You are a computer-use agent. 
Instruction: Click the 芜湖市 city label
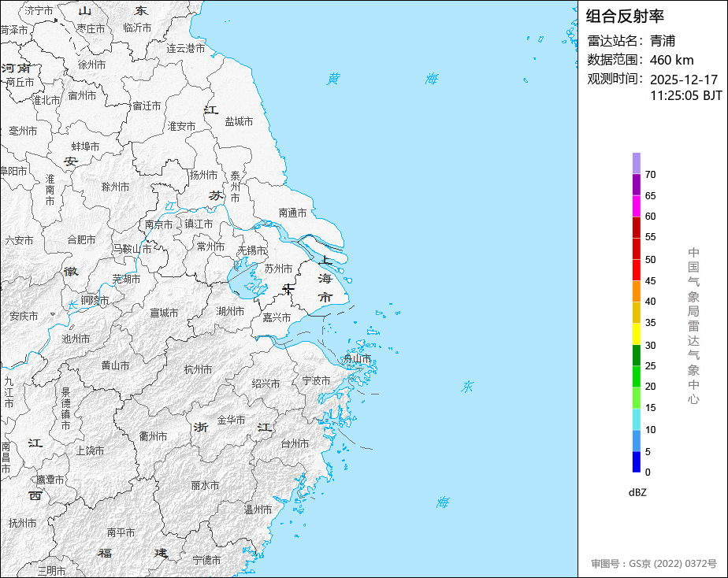point(126,279)
